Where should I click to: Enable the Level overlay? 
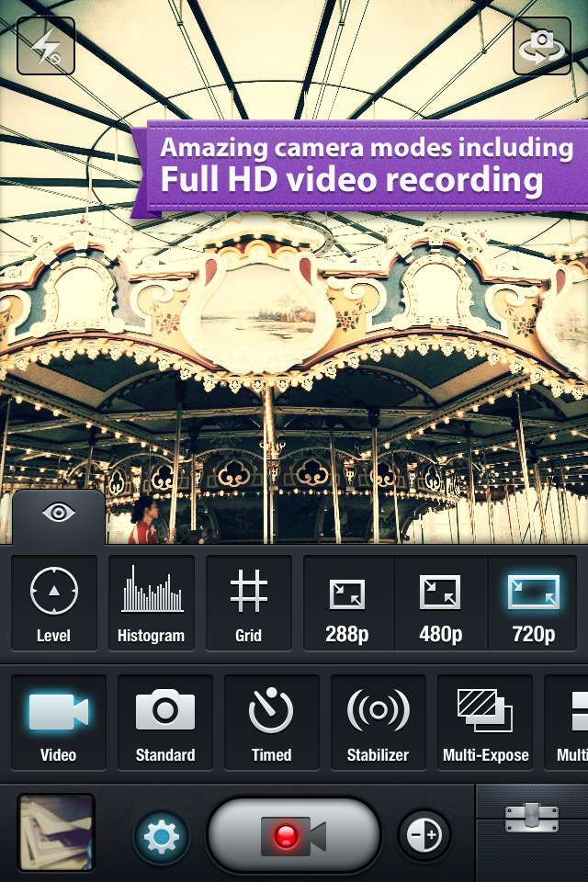(54, 603)
